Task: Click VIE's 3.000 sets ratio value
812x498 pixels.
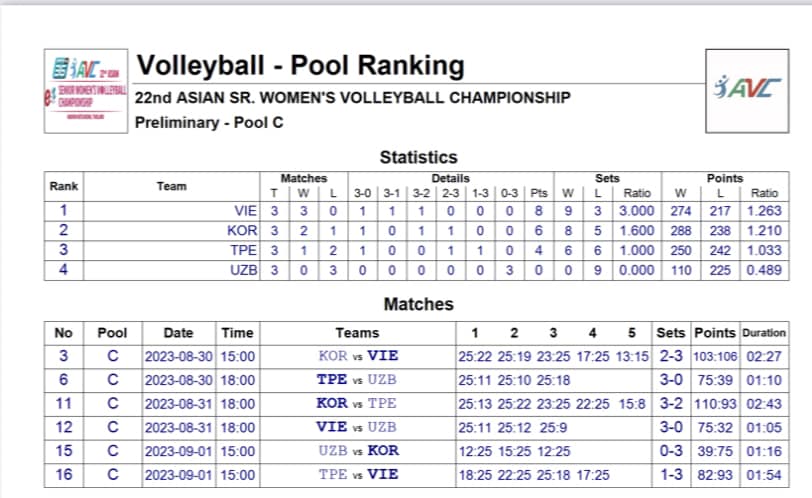Action: pos(637,211)
